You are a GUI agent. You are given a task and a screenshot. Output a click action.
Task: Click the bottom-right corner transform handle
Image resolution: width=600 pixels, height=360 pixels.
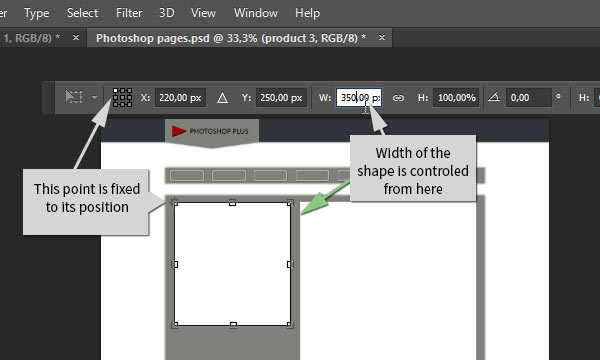[290, 325]
